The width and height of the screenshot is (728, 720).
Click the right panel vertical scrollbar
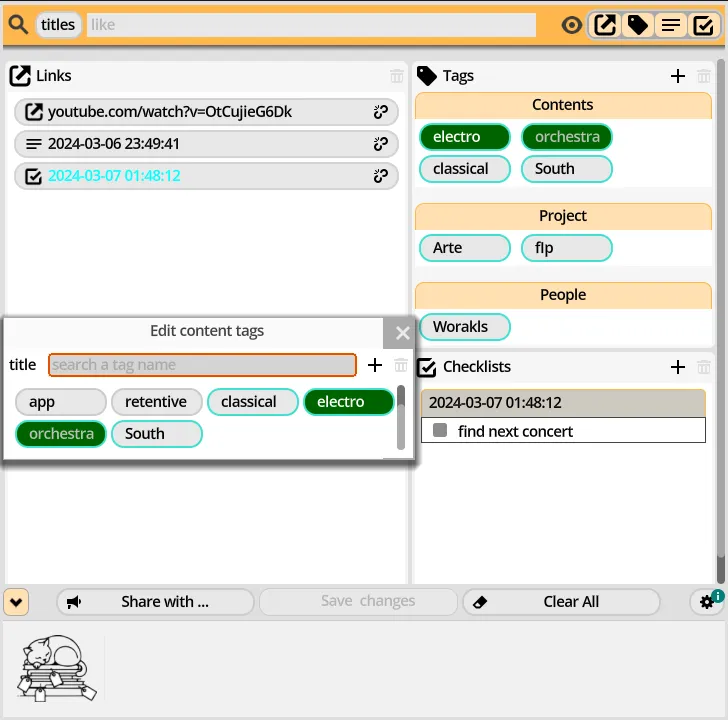click(x=720, y=320)
